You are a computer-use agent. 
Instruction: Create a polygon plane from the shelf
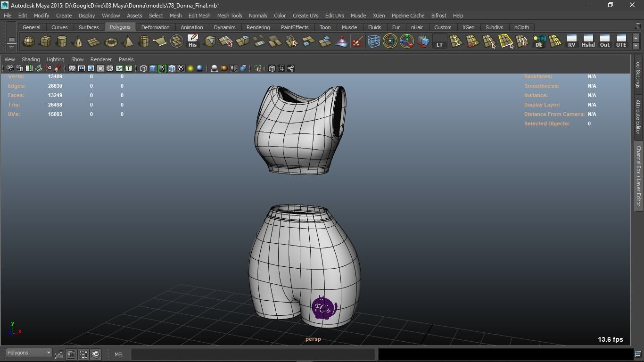tap(94, 41)
